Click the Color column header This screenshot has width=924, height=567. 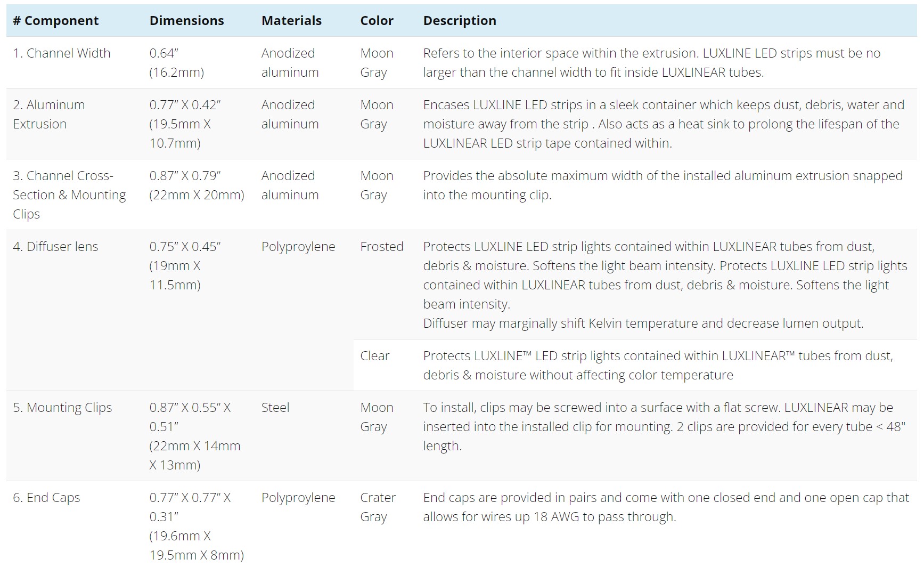(x=377, y=21)
